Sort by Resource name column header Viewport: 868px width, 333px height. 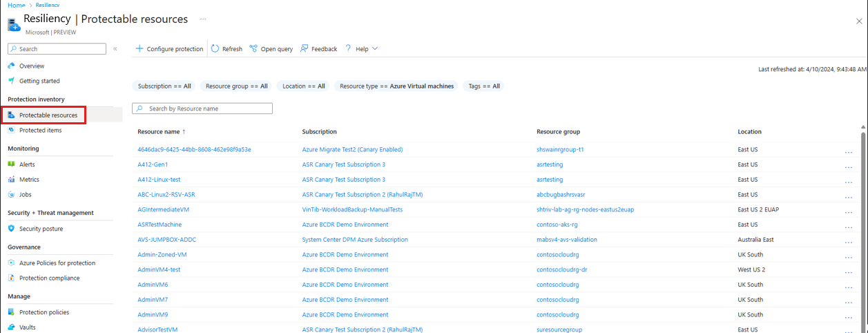click(x=162, y=131)
